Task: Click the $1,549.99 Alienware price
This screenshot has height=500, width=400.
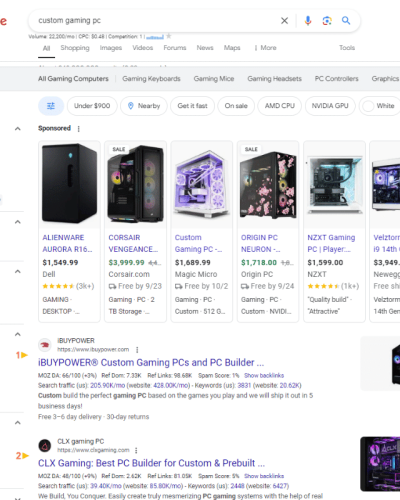Action: (60, 263)
